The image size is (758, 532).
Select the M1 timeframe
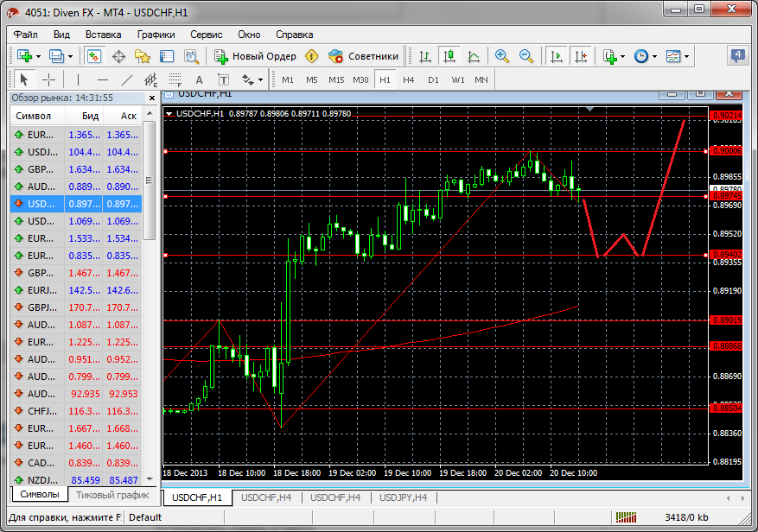pyautogui.click(x=288, y=79)
